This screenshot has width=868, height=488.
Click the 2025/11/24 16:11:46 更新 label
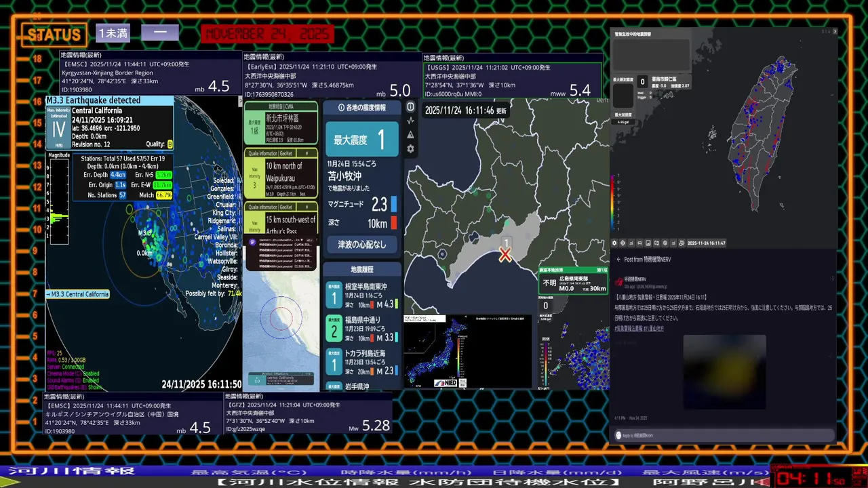pyautogui.click(x=465, y=110)
